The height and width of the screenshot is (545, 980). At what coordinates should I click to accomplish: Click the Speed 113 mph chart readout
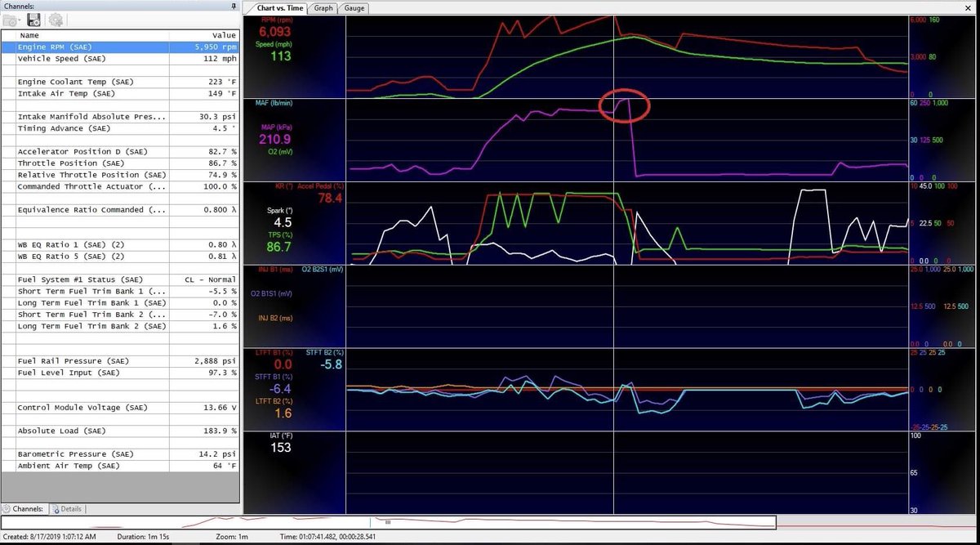point(281,56)
